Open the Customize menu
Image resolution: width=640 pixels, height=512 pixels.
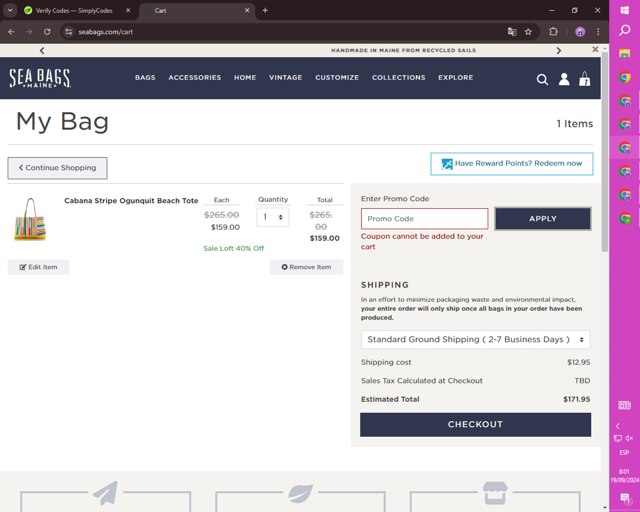337,78
